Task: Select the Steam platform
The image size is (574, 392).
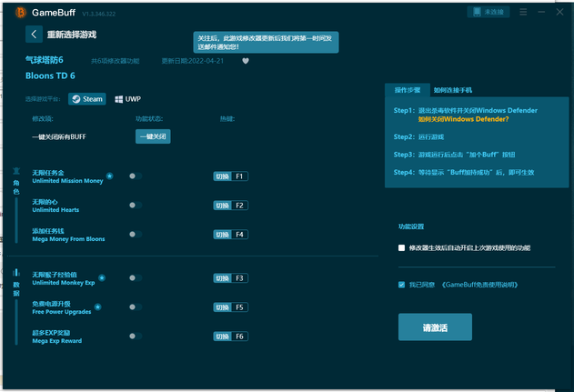Action: click(87, 99)
